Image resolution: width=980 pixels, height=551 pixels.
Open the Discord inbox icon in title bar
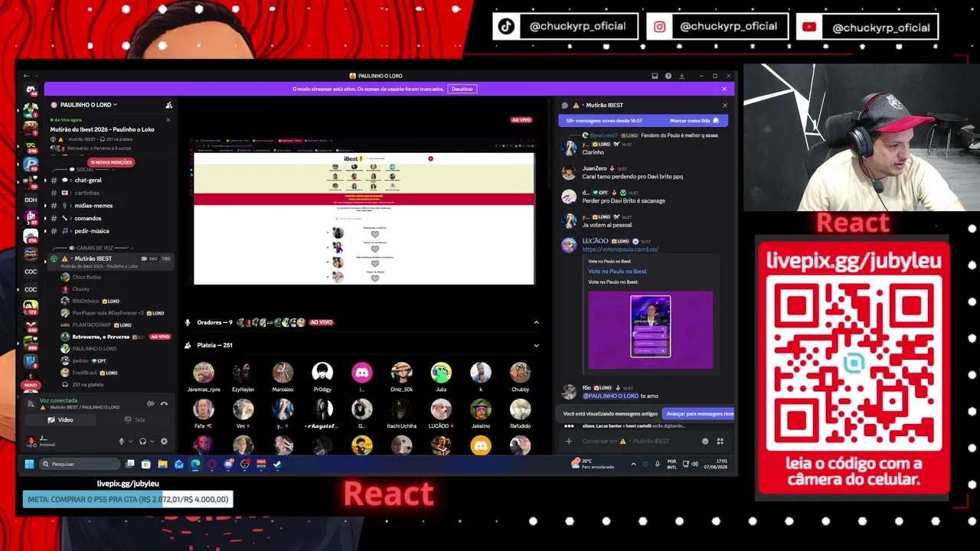pos(655,76)
